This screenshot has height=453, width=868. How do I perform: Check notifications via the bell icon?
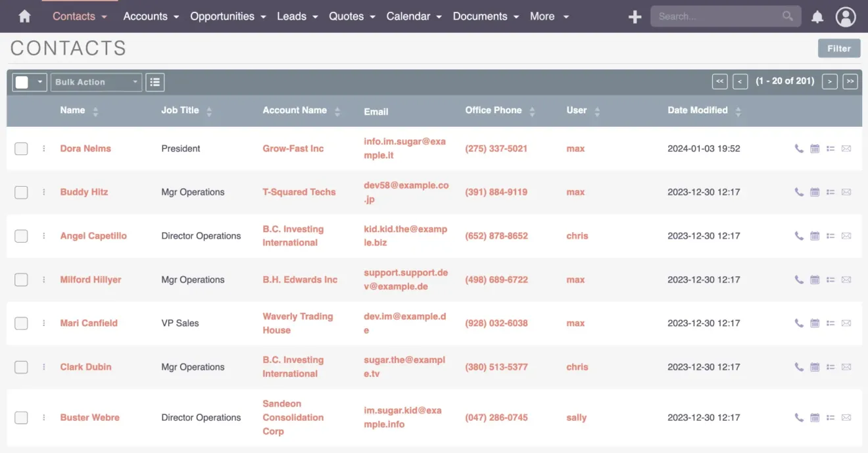point(817,16)
